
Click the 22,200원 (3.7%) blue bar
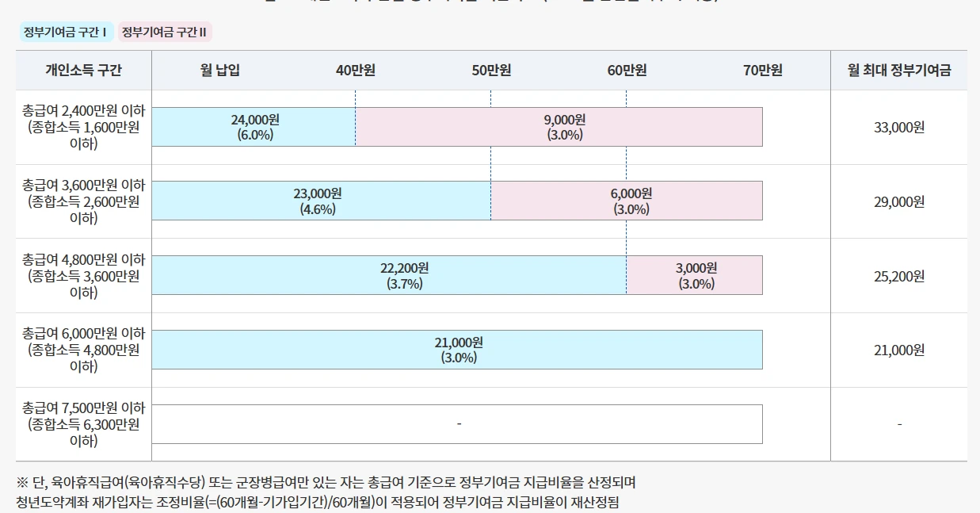click(x=389, y=275)
